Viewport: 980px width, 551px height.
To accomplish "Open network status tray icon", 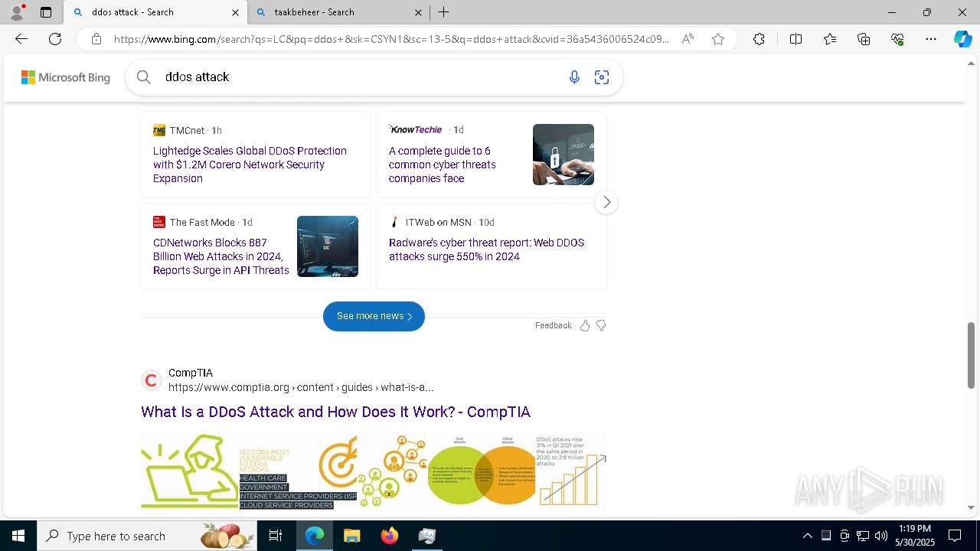I will coord(863,536).
